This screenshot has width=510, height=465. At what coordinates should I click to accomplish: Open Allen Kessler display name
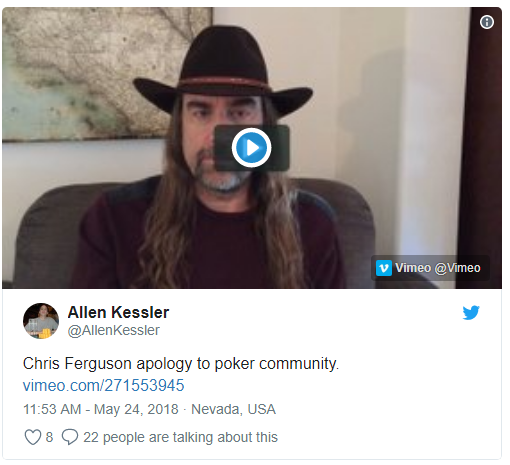click(x=118, y=312)
